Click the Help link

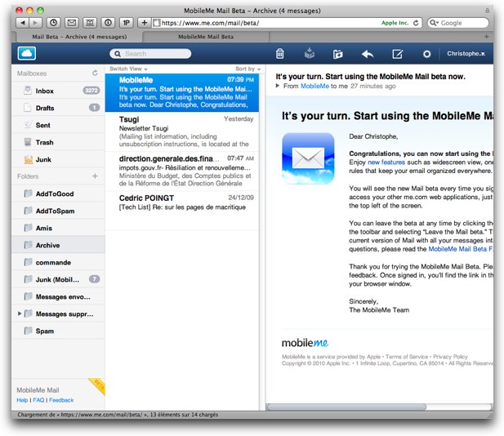(22, 400)
